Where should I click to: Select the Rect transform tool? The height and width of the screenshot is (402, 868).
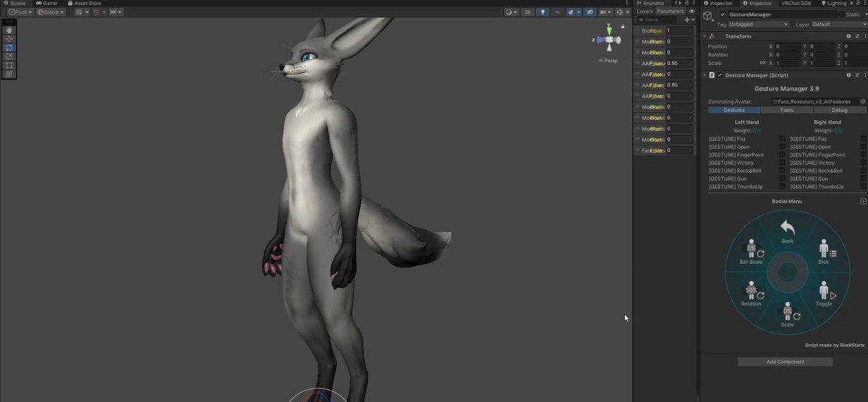9,65
